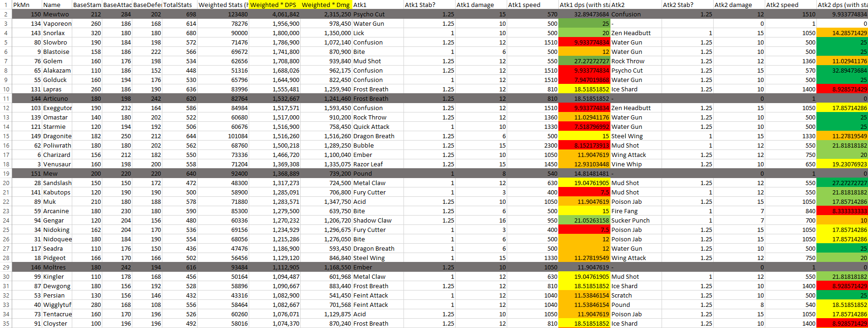Click the "Poliwrath" name cell
This screenshot has height=328, width=868.
[57, 145]
